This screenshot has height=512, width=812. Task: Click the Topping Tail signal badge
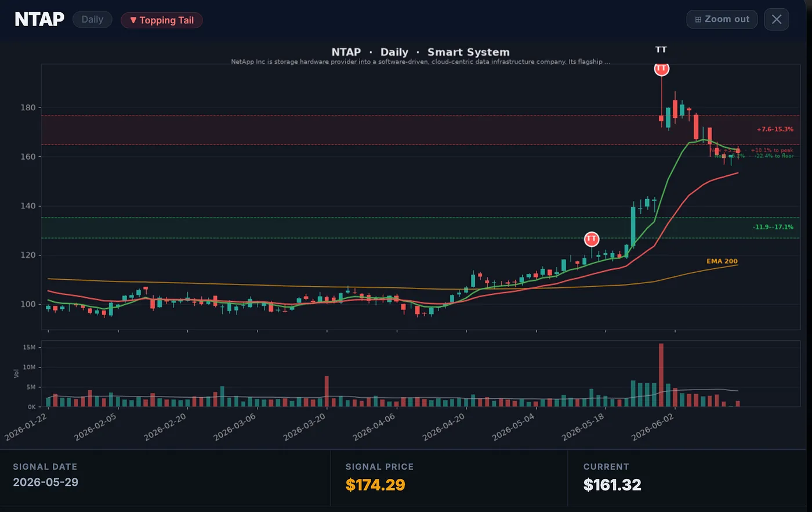[162, 20]
